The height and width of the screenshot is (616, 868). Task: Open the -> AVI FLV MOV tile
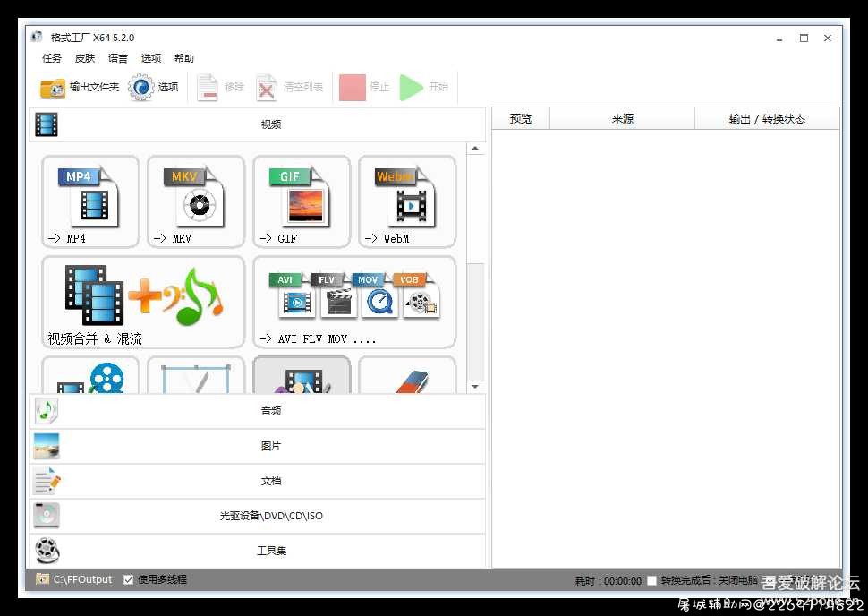click(x=354, y=302)
